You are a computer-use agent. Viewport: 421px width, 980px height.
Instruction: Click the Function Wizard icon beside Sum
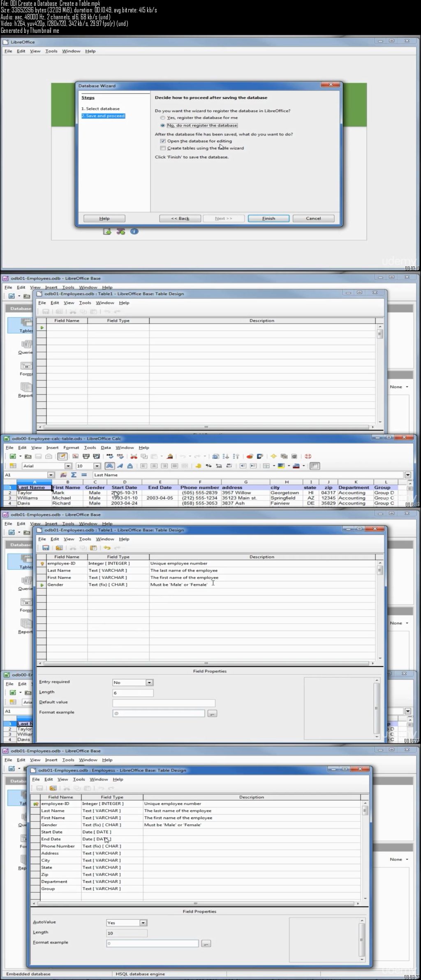[x=63, y=475]
